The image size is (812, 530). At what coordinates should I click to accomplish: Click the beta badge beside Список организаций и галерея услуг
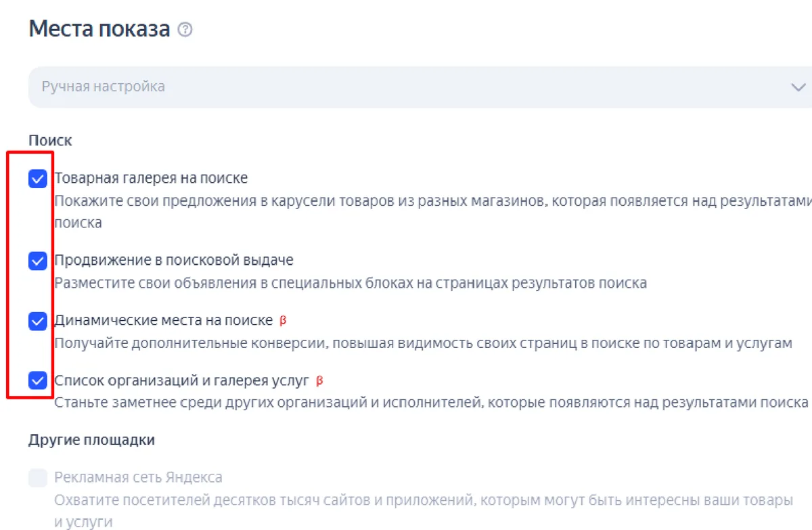pyautogui.click(x=319, y=380)
